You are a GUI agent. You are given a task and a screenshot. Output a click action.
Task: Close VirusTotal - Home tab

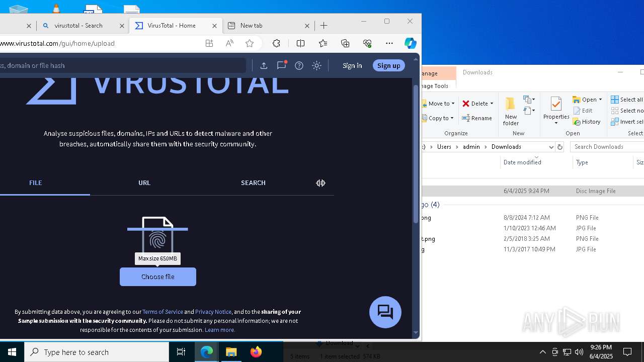[215, 26]
